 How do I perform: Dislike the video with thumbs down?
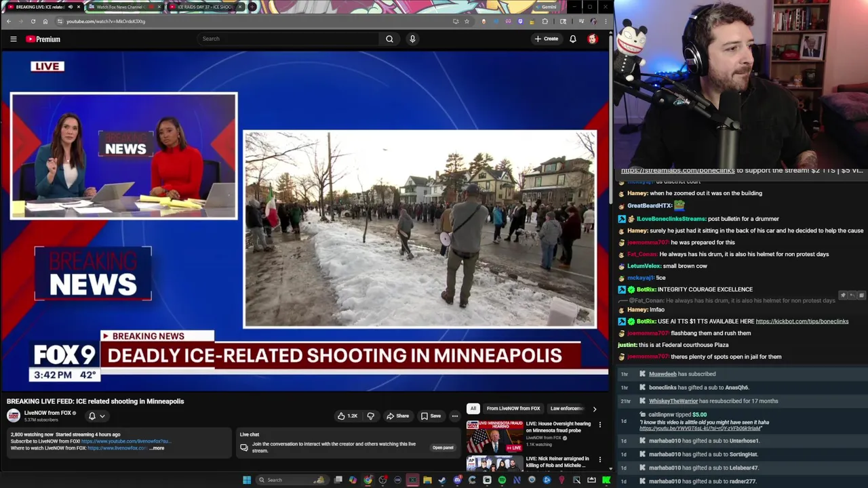pos(370,416)
